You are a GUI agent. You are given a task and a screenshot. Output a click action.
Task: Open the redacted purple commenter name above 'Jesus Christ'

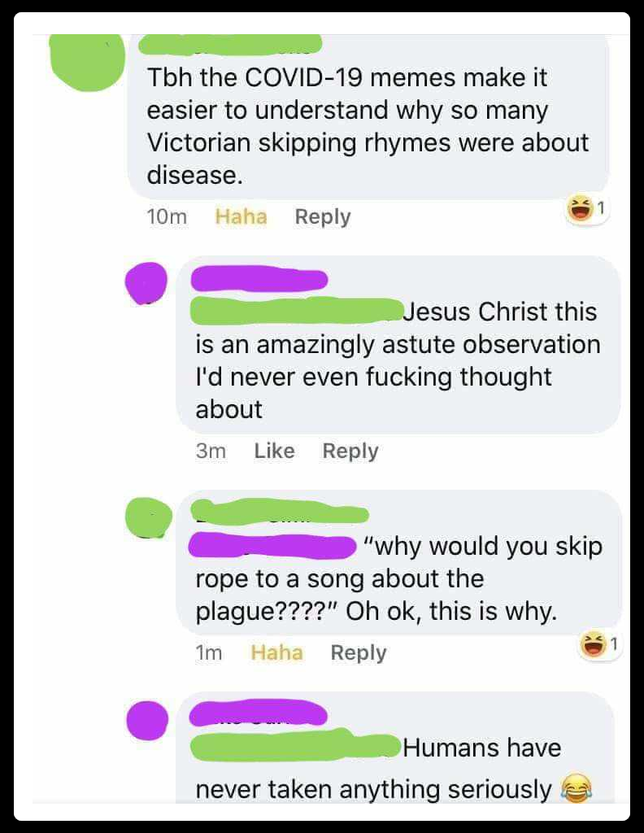tap(259, 279)
